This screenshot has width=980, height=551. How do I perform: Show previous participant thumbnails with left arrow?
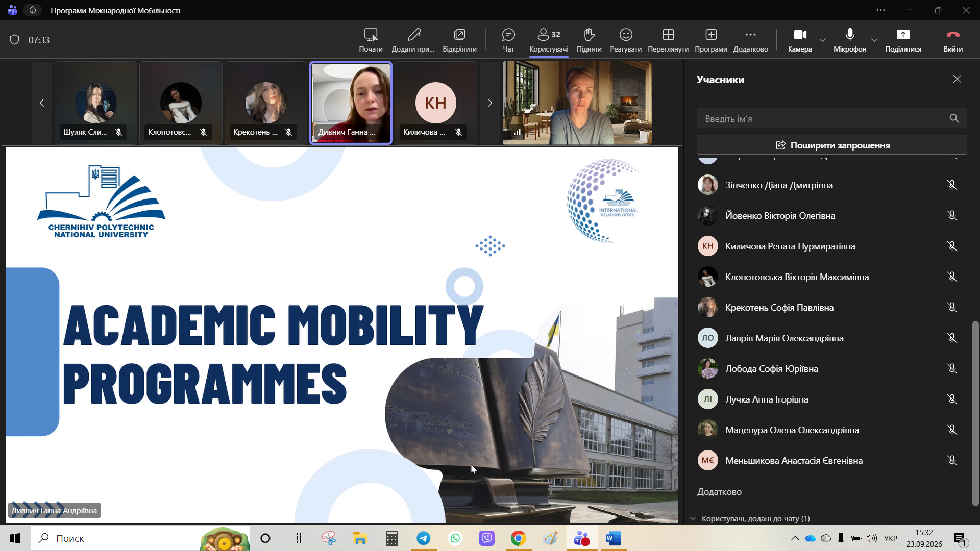click(42, 103)
